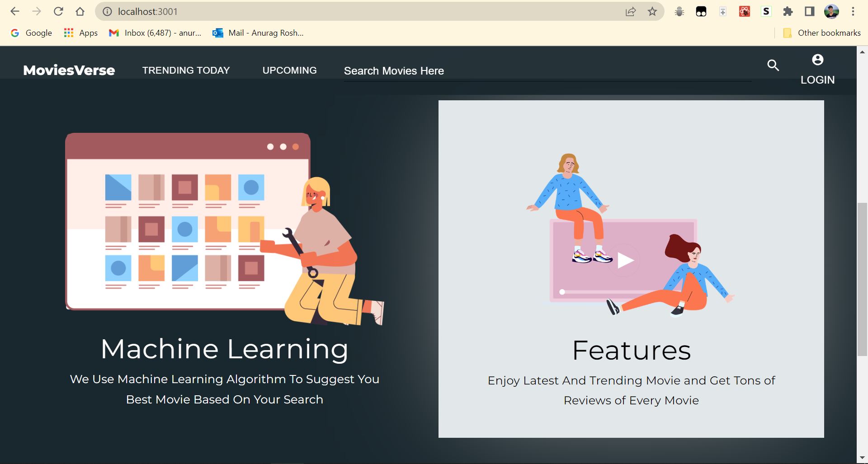Click the browser back arrow

click(x=15, y=11)
